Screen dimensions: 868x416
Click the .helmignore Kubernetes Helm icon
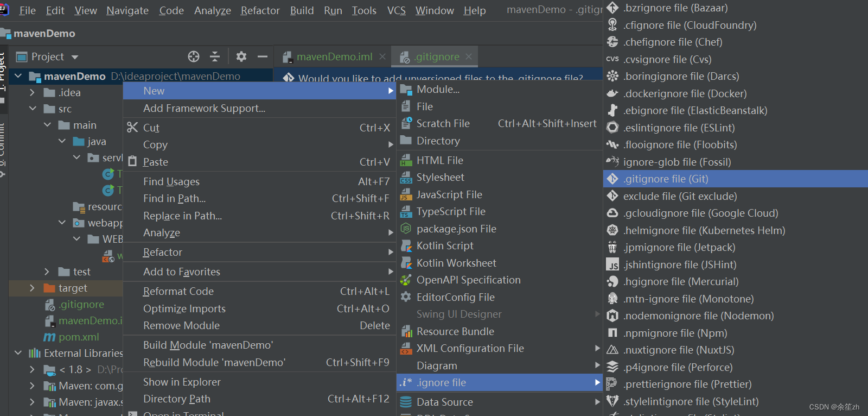pos(612,230)
